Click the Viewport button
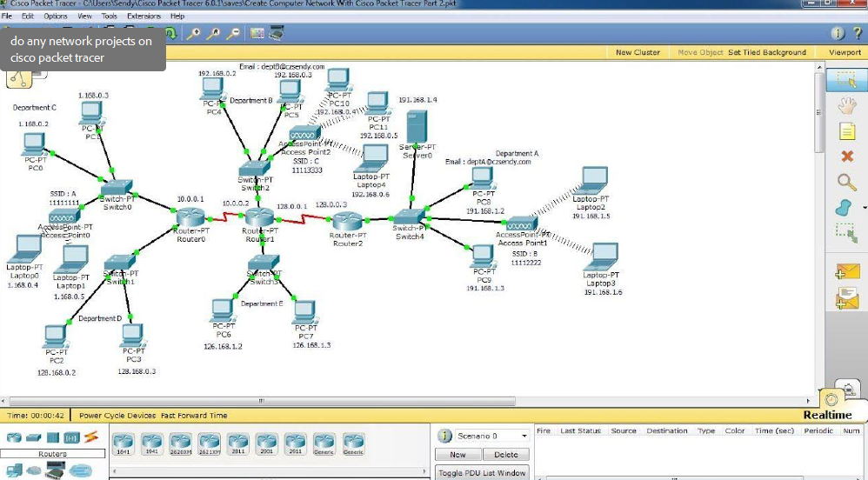Screen dimensions: 868x480 [x=845, y=52]
